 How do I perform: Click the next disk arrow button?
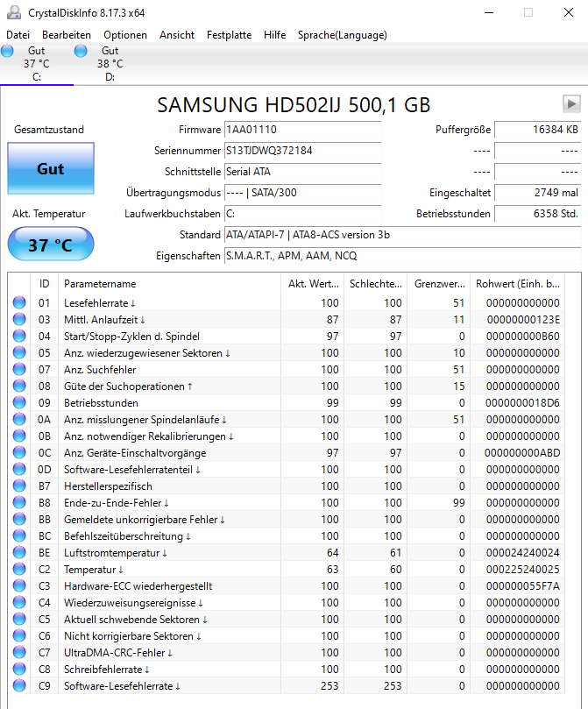[x=571, y=104]
